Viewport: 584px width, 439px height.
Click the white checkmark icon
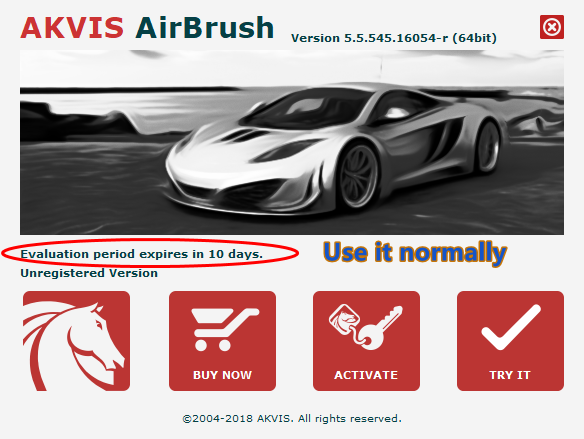pos(511,327)
